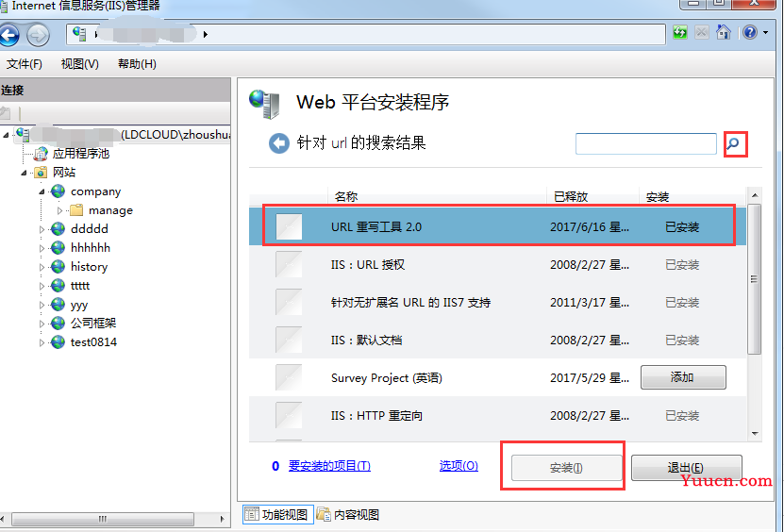This screenshot has width=784, height=532.
Task: Click the 网站 sites folder icon
Action: pos(41,173)
